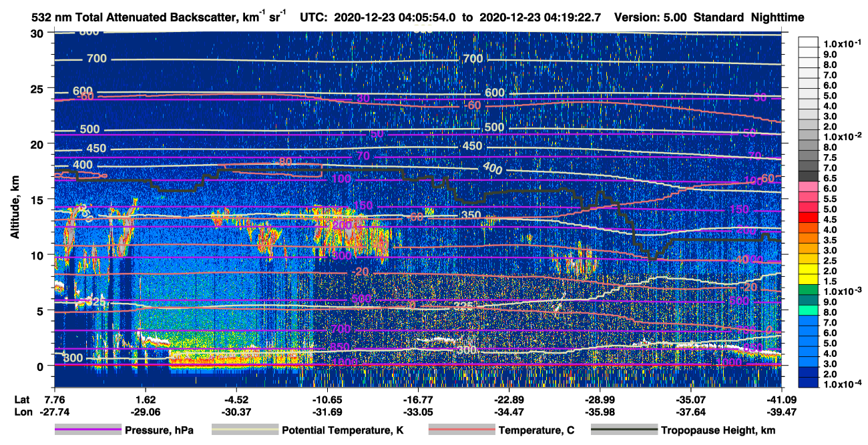Click the end time '2020-12-23 04:19:22.7'

coord(541,18)
